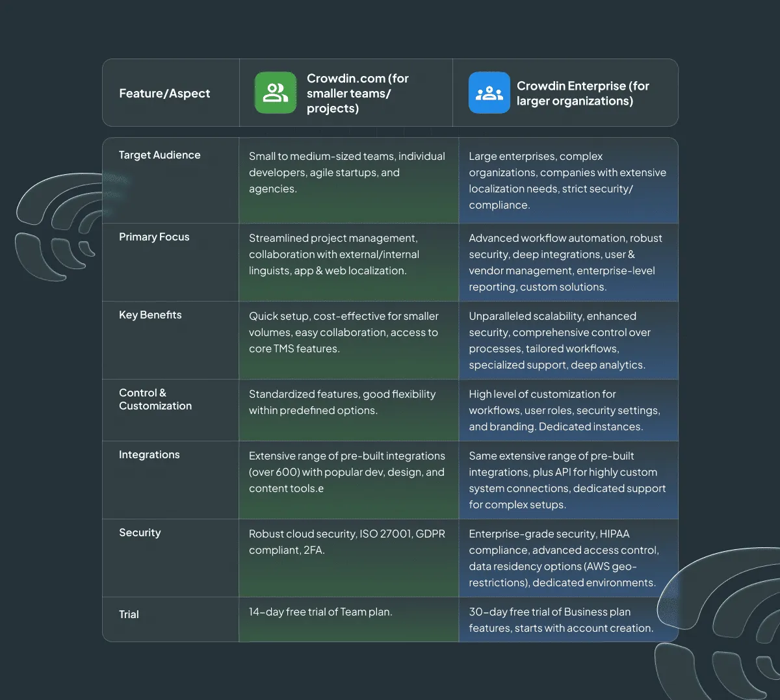The width and height of the screenshot is (780, 700).
Task: Click the Crowdin.com column heading text
Action: tap(357, 93)
